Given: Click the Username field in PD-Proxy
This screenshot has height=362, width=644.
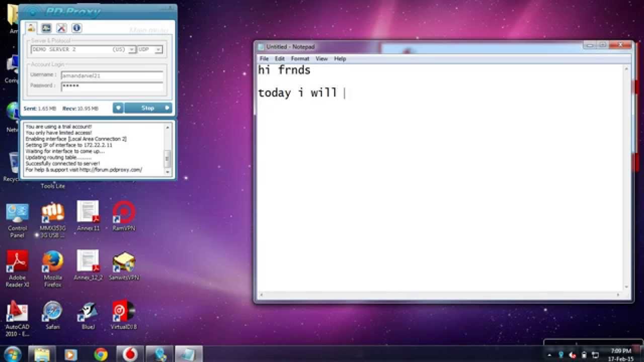Looking at the screenshot, I should tap(112, 75).
